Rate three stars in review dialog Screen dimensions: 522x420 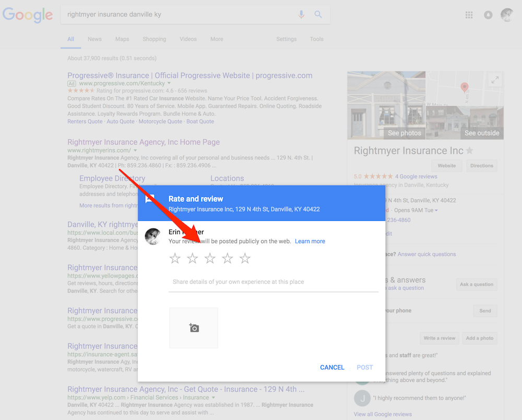point(210,258)
